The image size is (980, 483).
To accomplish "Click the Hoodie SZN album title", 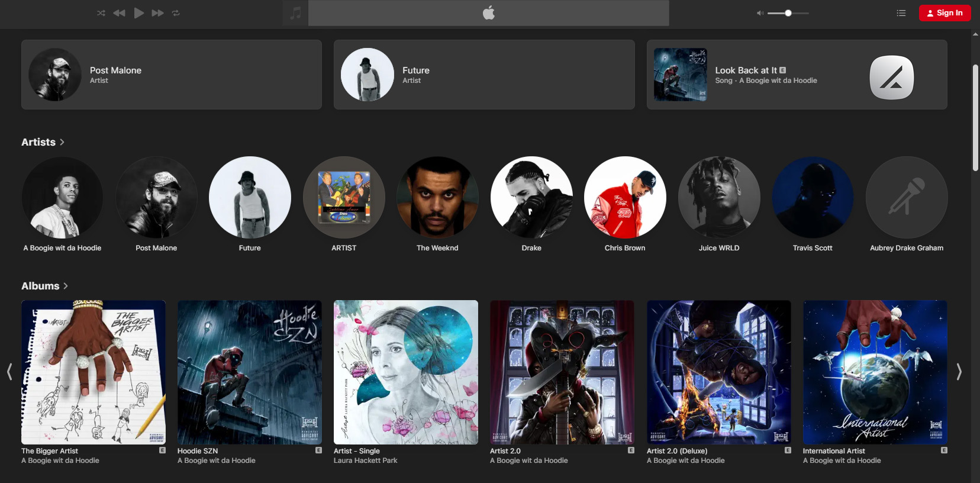I will (x=198, y=451).
